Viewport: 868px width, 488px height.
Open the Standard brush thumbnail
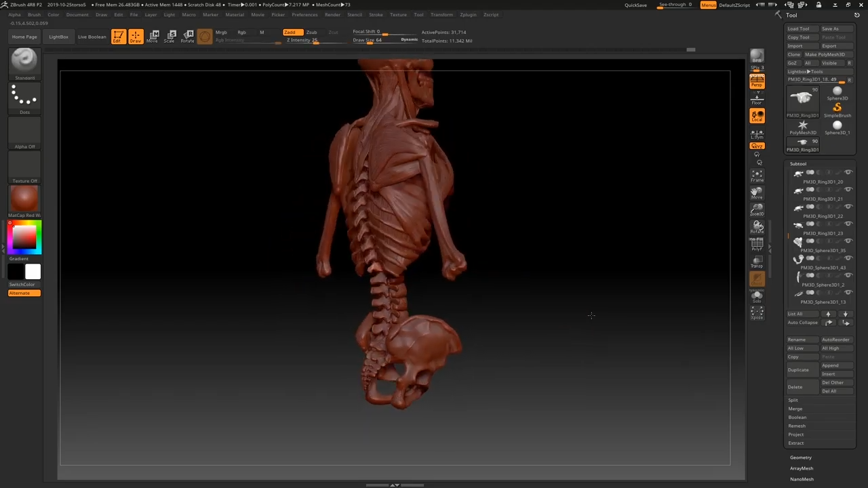24,65
